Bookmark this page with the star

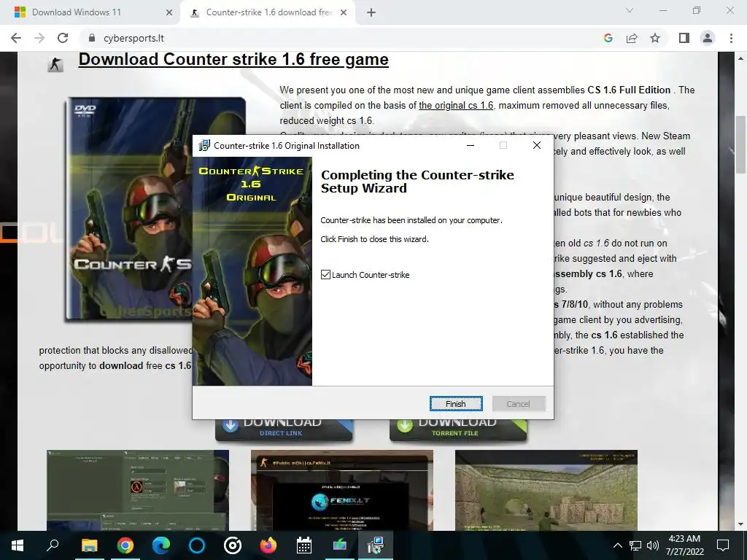[x=655, y=38]
